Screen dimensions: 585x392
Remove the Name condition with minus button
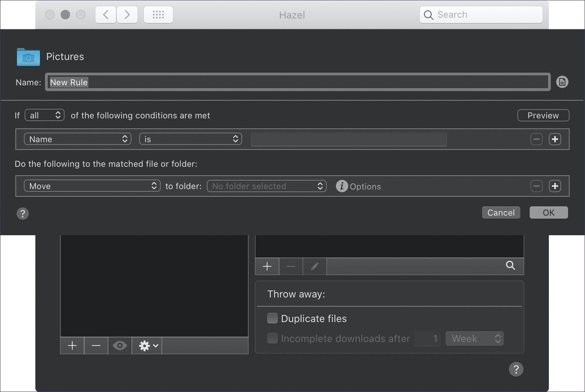[x=537, y=139]
